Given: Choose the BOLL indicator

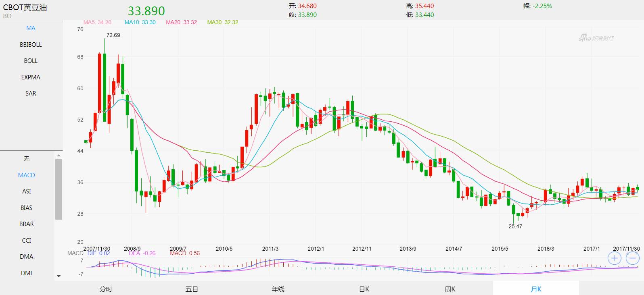Looking at the screenshot, I should tap(31, 61).
